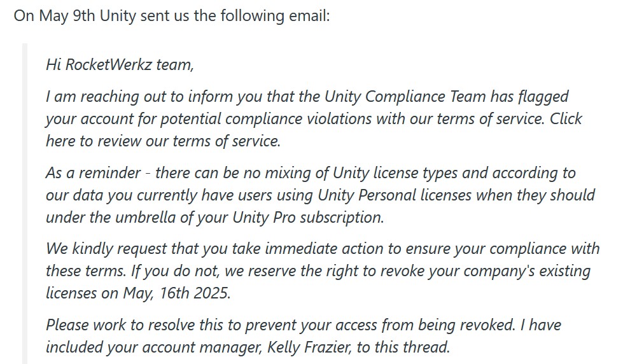Click the greeting 'Hi RocketWerkz team,'
The height and width of the screenshot is (364, 630).
click(120, 65)
